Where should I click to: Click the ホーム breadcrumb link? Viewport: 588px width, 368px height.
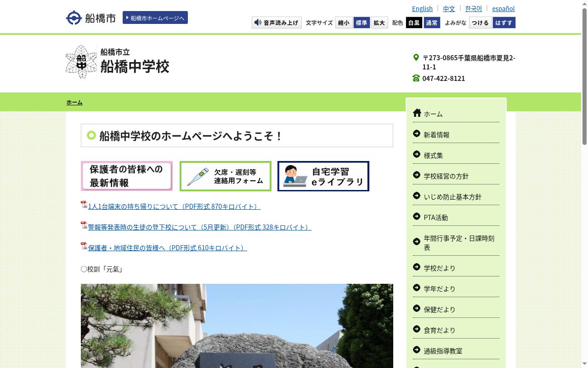(74, 102)
